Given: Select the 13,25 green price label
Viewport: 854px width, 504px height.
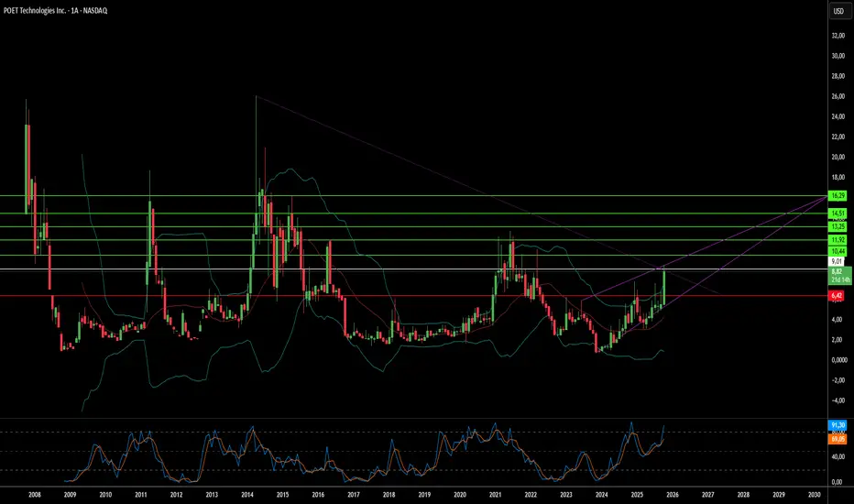Looking at the screenshot, I should tap(838, 226).
